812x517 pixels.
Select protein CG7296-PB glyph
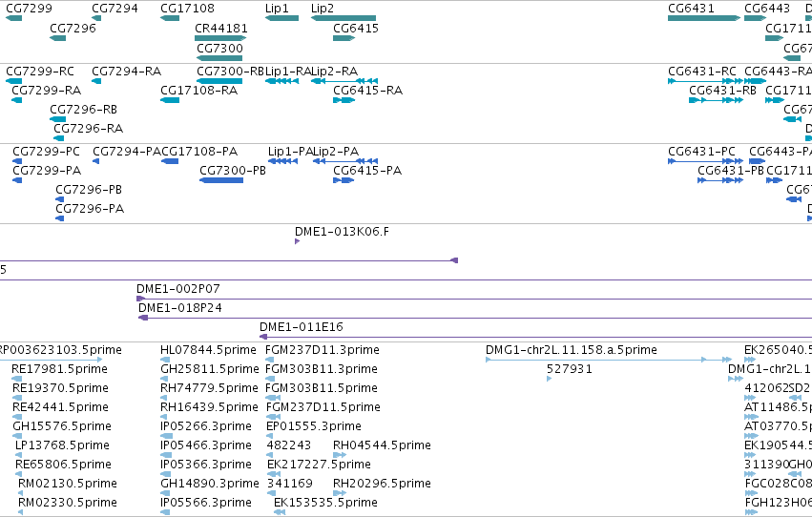(59, 199)
